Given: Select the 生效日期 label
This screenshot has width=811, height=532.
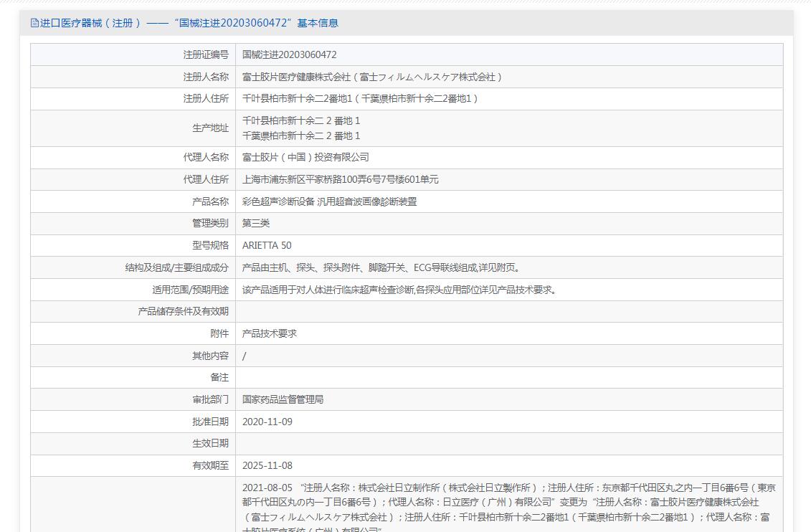Looking at the screenshot, I should (x=211, y=443).
